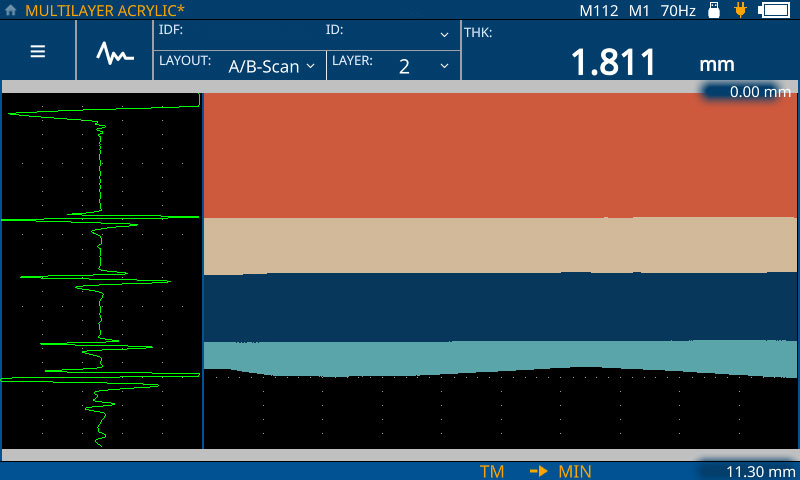Tap the USB storage icon
This screenshot has width=800, height=480.
[x=714, y=11]
